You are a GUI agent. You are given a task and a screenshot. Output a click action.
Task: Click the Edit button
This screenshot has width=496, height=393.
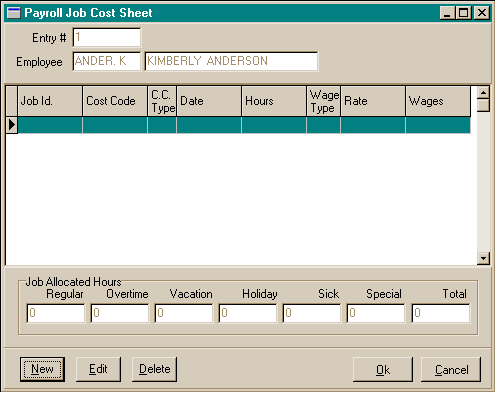(x=98, y=369)
